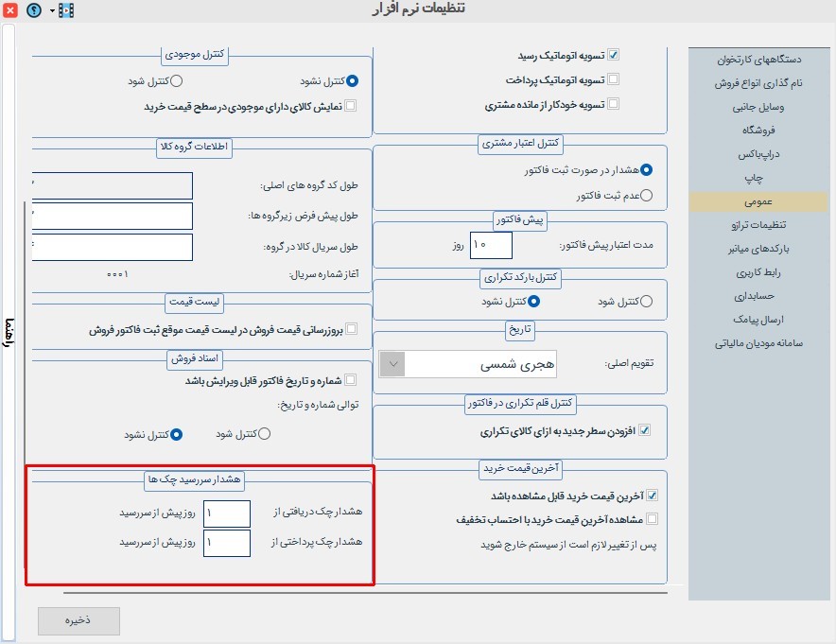Choose کنترل شود for duplicate barcode control
836x644 pixels.
point(647,302)
